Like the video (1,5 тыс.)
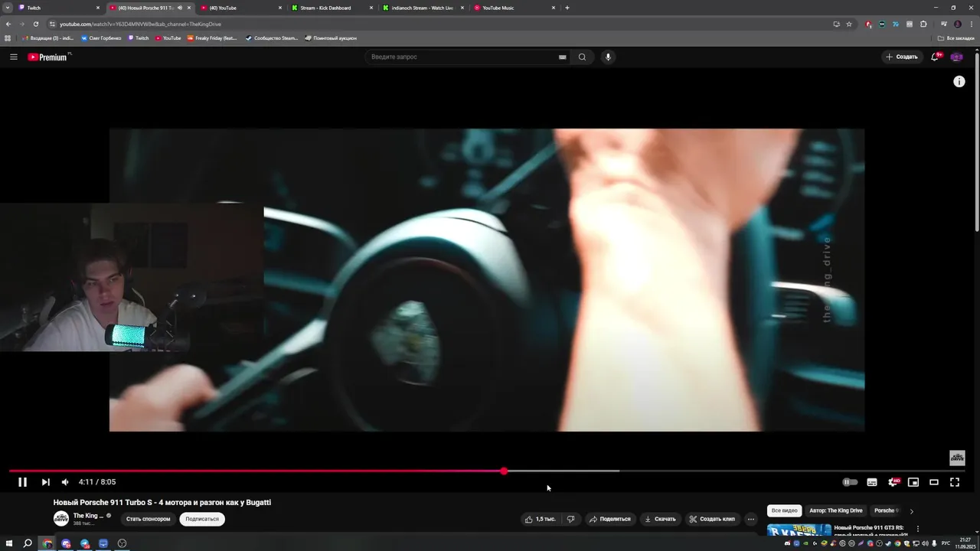The width and height of the screenshot is (980, 551). click(x=541, y=519)
